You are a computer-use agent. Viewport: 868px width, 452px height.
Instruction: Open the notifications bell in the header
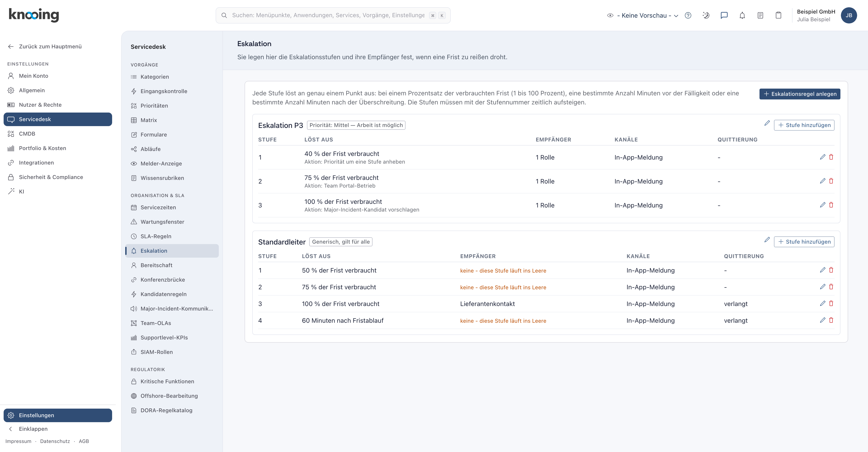click(742, 16)
